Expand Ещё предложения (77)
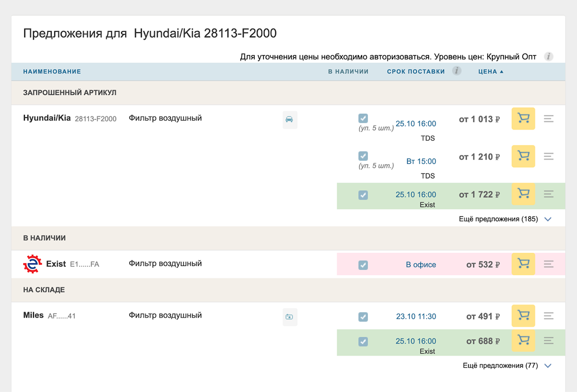Viewport: 577px width, 392px height. point(507,365)
